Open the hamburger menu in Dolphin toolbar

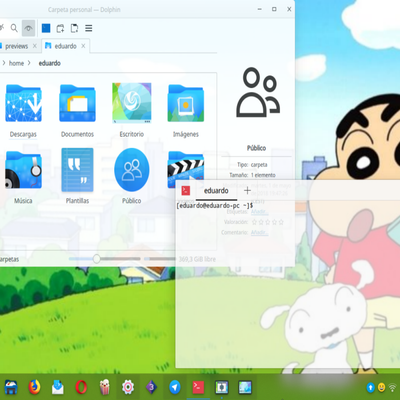coord(89,28)
